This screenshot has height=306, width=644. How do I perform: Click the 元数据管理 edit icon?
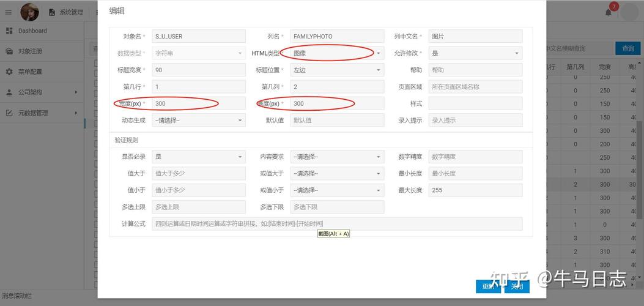click(x=9, y=113)
